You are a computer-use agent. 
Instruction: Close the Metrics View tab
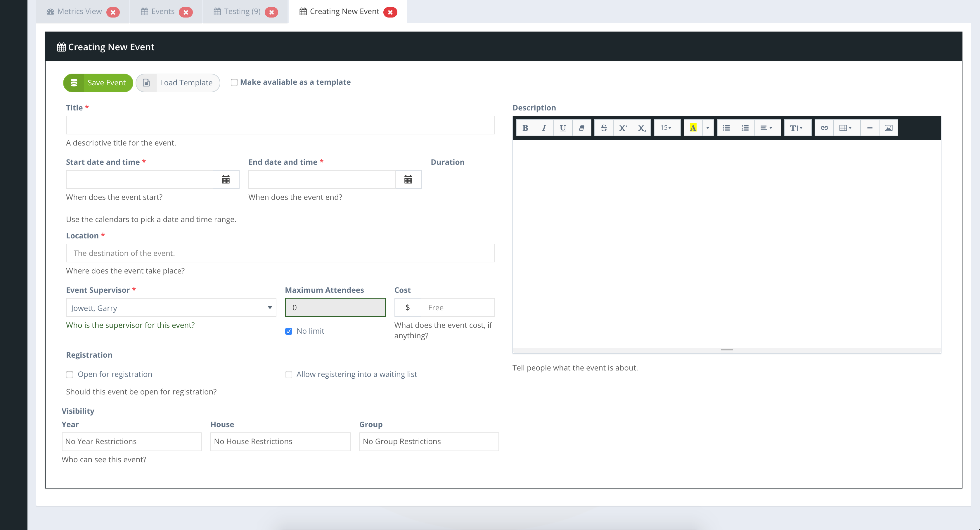[x=113, y=12]
